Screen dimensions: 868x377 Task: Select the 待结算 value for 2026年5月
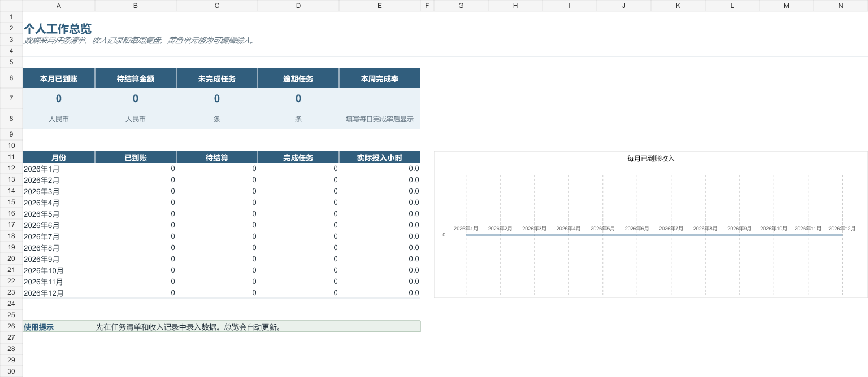point(217,214)
